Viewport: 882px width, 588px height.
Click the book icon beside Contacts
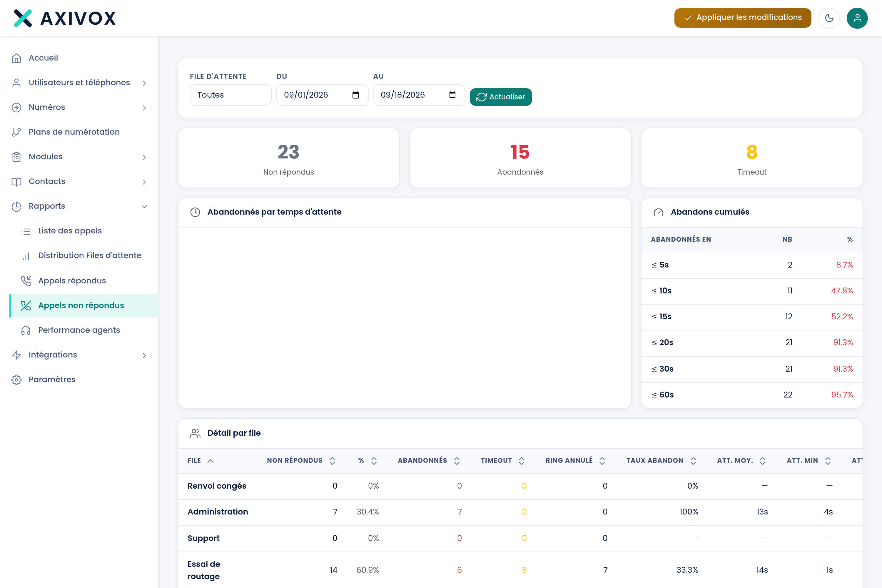point(16,181)
